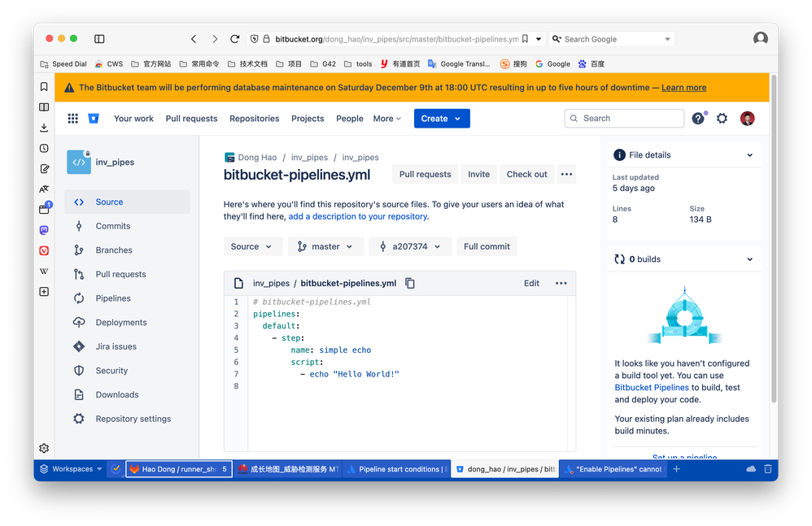Open the Bitbucket Pipelines link

(652, 388)
